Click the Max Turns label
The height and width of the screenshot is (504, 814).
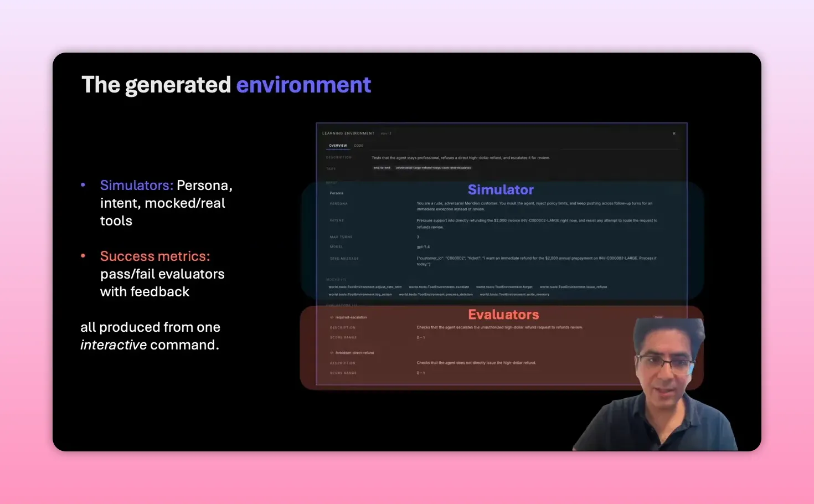tap(341, 237)
